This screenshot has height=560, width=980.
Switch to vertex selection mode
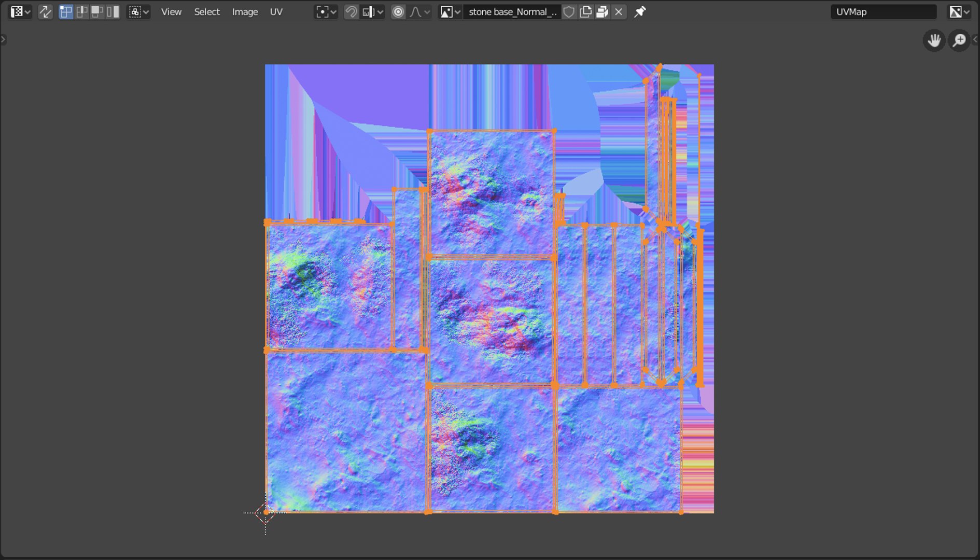[x=65, y=11]
